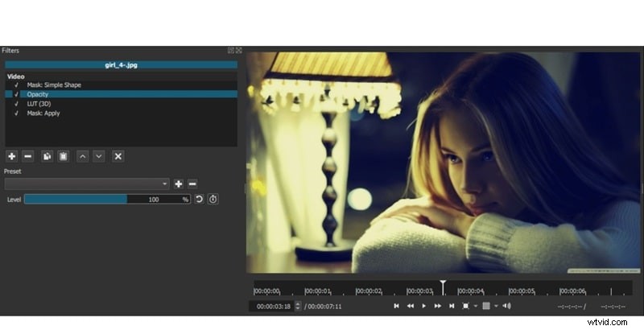Close the Filters panel
Viewport: 644px width, 330px height.
(x=238, y=50)
